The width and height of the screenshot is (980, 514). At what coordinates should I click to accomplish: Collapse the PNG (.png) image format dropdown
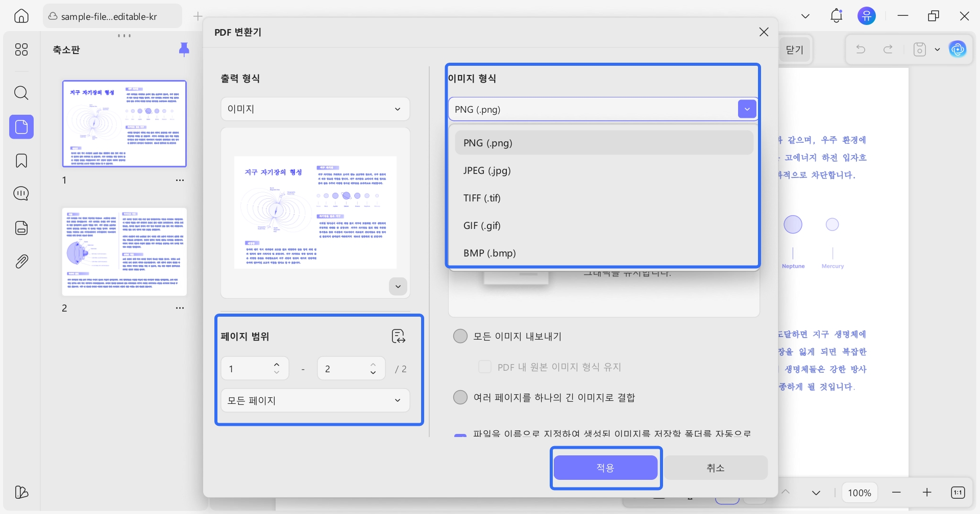coord(747,109)
